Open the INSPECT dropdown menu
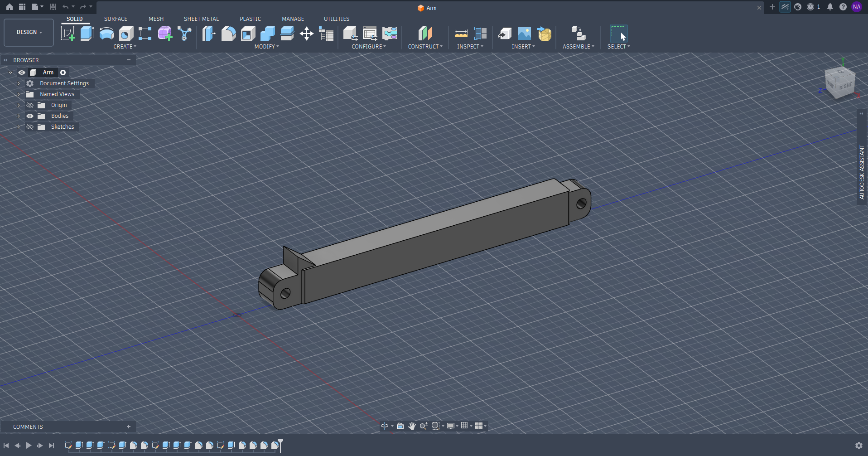Viewport: 868px width, 456px height. tap(470, 47)
